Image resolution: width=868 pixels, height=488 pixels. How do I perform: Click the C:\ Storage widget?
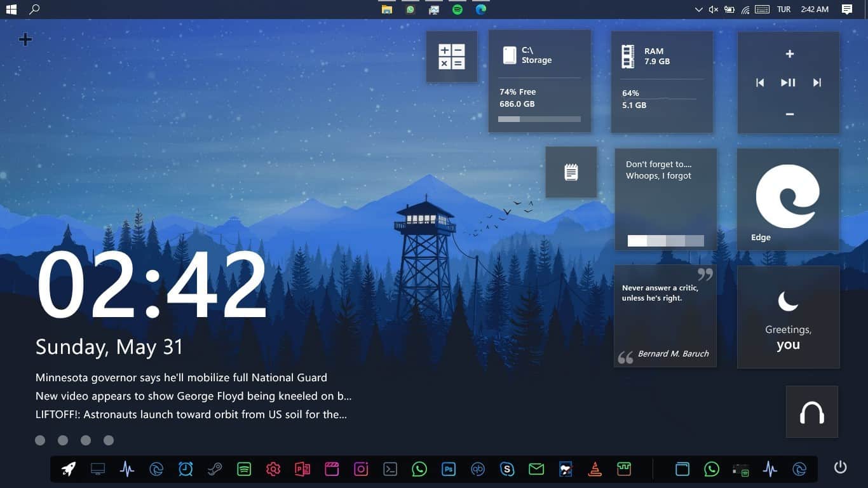pyautogui.click(x=539, y=81)
